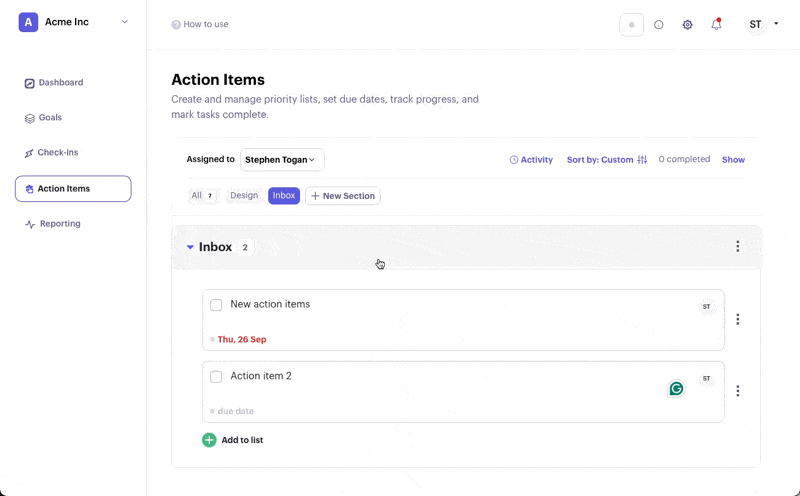Click the Thu, 26 Sep due date
Image resolution: width=800 pixels, height=496 pixels.
(242, 339)
